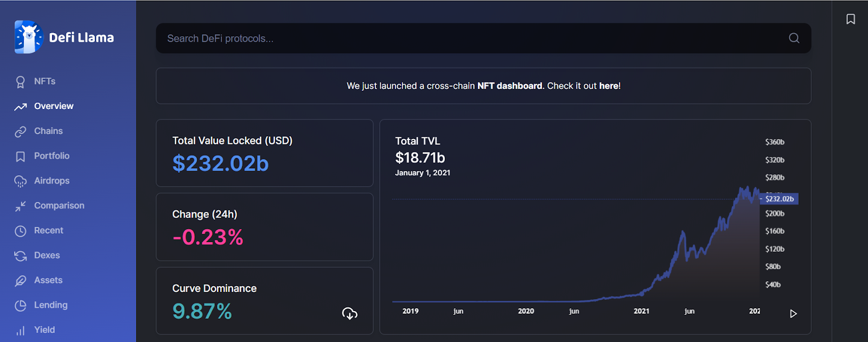Click the $200b y-axis label
Screen dimensions: 868x342
(x=775, y=214)
